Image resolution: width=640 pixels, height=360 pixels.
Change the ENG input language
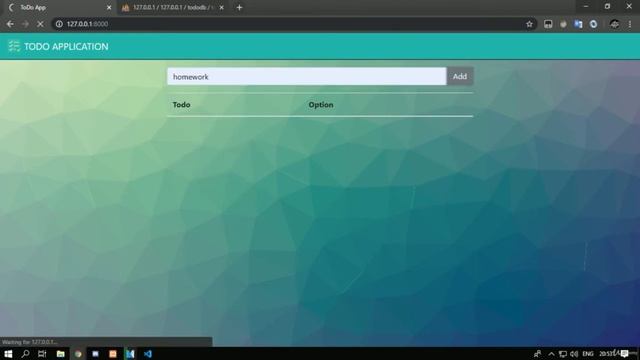pos(588,354)
